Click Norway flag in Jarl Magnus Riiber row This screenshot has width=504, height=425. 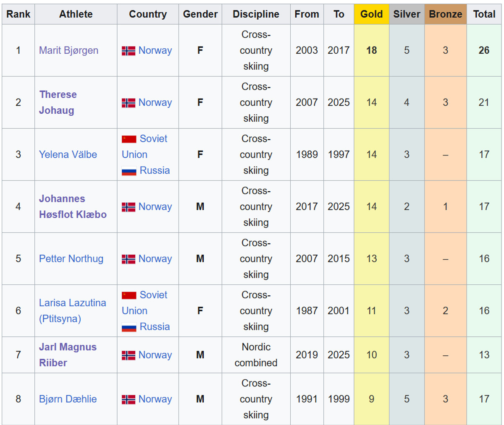129,355
